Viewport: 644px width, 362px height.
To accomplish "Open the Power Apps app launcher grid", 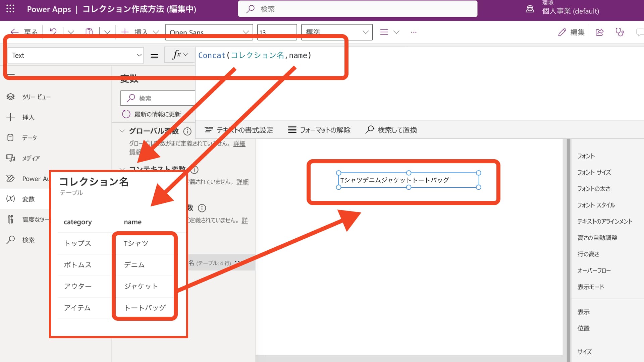I will (10, 9).
